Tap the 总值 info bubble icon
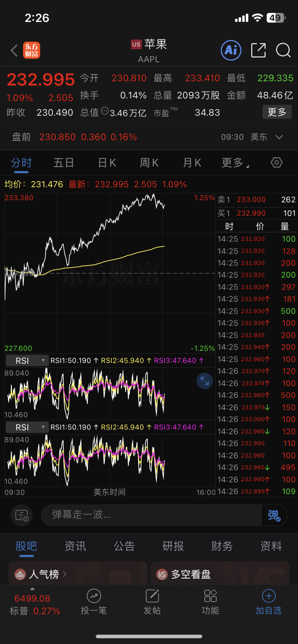This screenshot has height=644, width=298. click(x=105, y=111)
